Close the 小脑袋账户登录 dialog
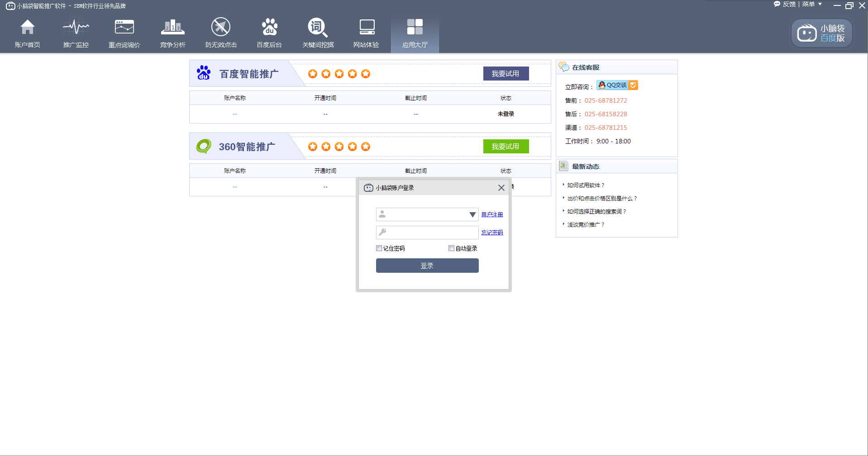 (x=501, y=188)
